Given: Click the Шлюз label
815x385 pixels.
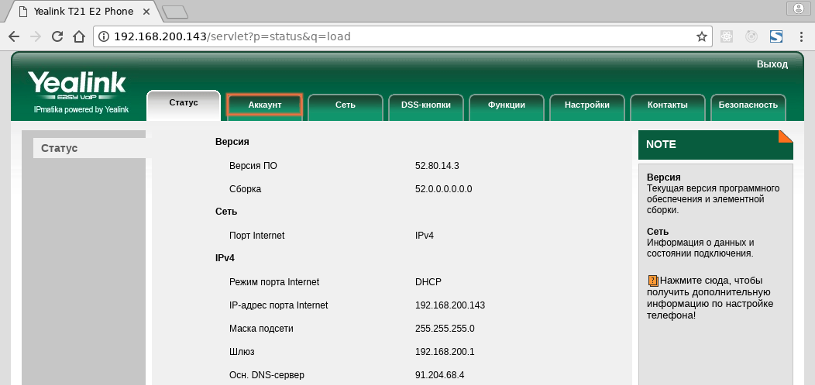Looking at the screenshot, I should pyautogui.click(x=242, y=352).
